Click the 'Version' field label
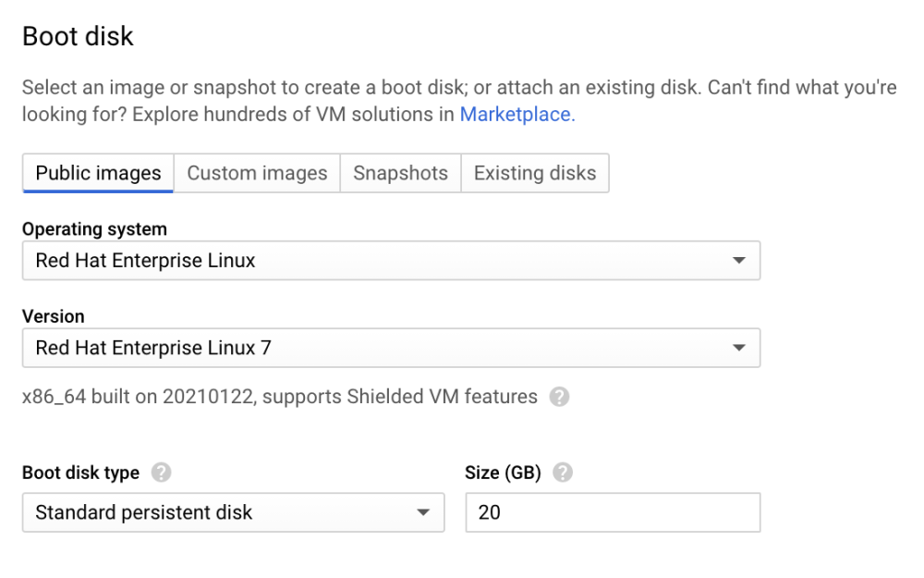The height and width of the screenshot is (578, 924). 53,316
